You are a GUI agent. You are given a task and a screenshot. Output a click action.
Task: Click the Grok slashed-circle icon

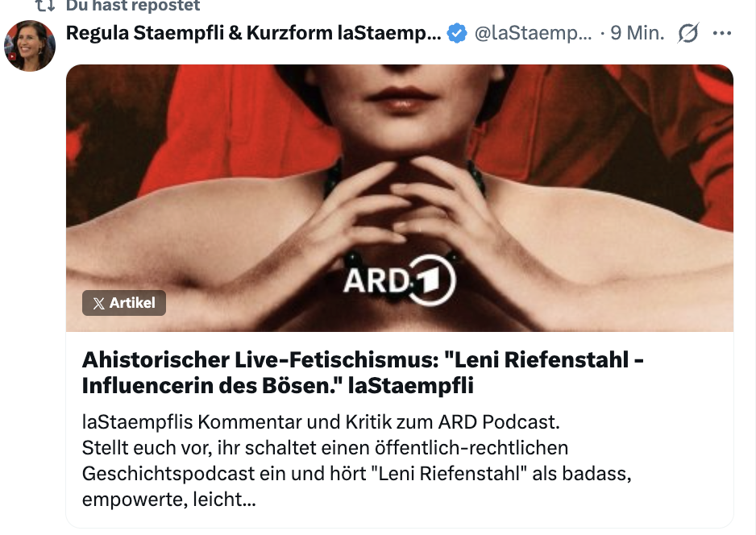(688, 33)
